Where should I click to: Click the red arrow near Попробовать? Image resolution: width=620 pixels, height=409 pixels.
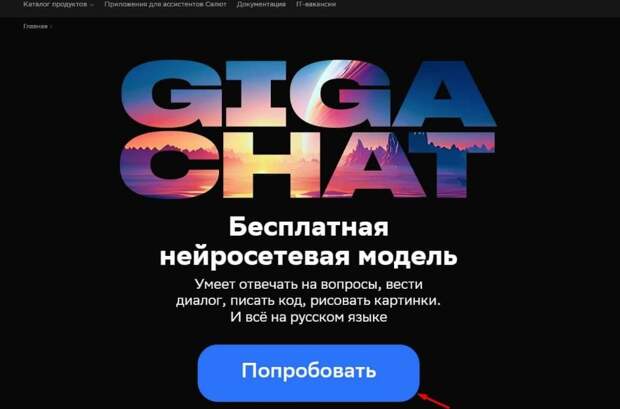coord(435,401)
